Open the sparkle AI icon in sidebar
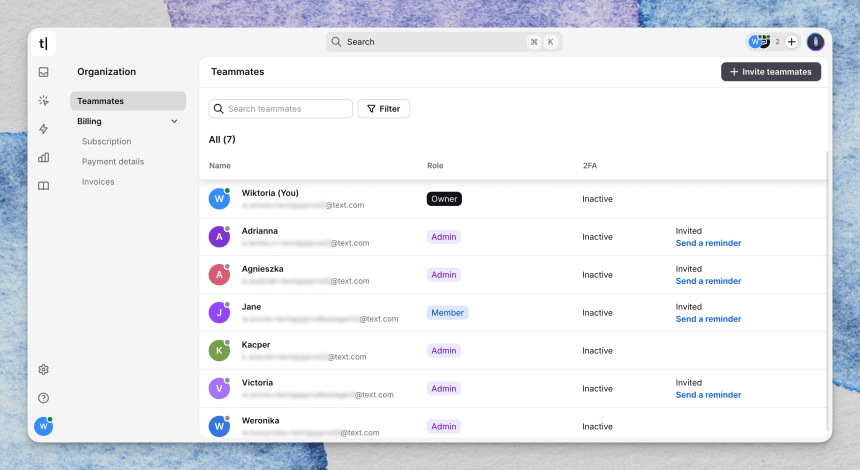The height and width of the screenshot is (470, 860). coord(43,100)
